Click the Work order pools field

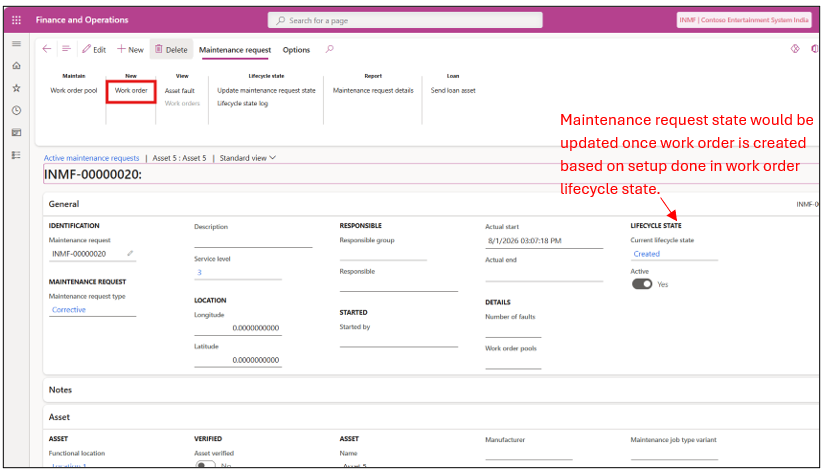coord(513,363)
